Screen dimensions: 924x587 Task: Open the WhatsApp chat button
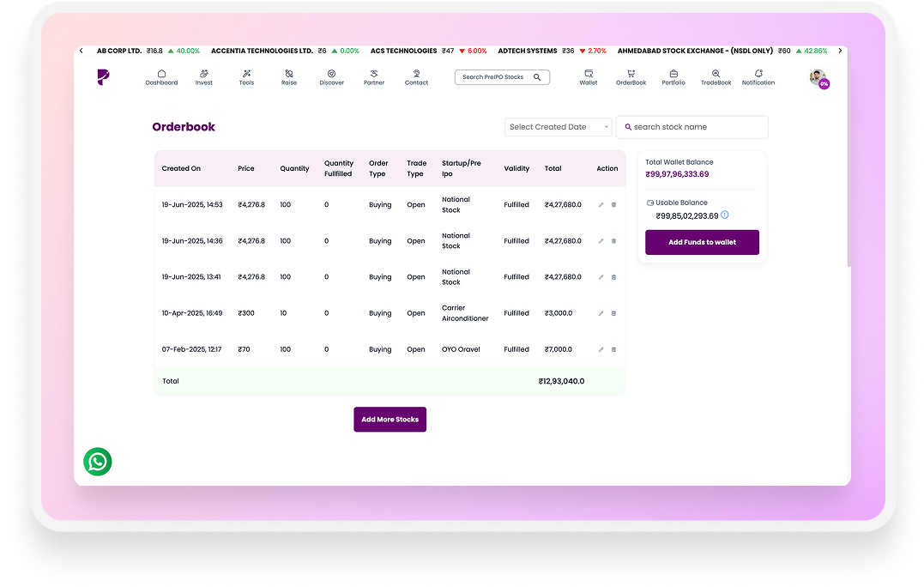pyautogui.click(x=98, y=462)
